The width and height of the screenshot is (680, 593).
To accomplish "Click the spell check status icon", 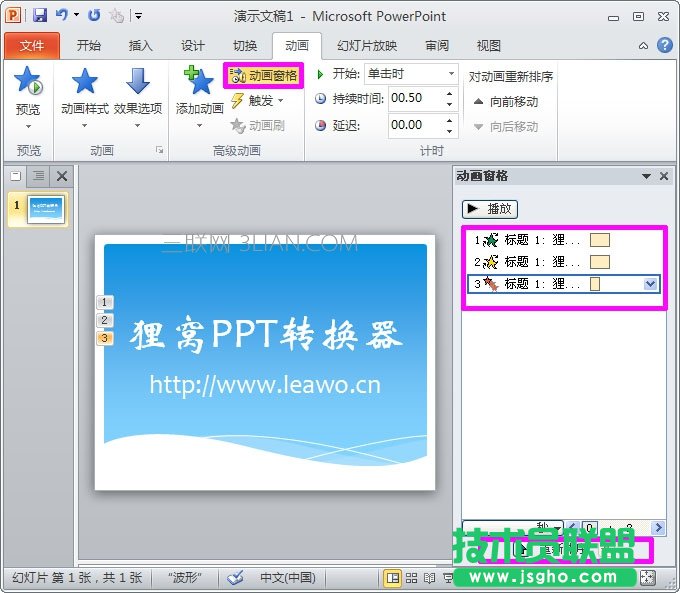I will click(x=235, y=577).
